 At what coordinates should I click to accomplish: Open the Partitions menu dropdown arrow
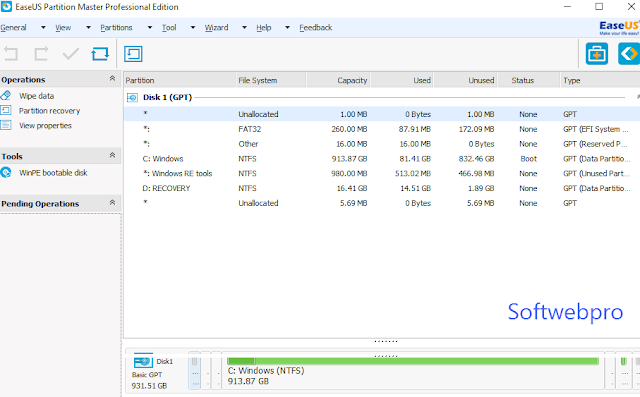150,28
